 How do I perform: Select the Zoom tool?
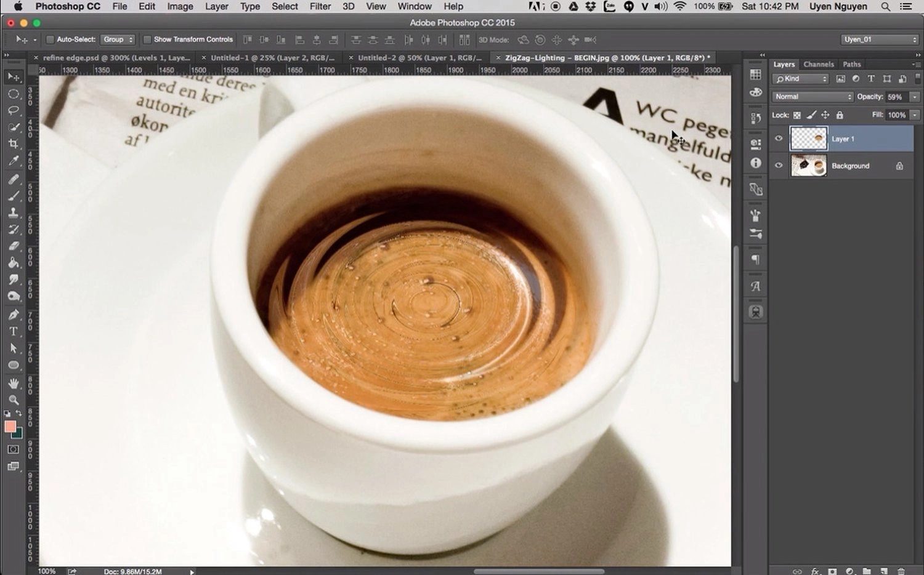[13, 400]
